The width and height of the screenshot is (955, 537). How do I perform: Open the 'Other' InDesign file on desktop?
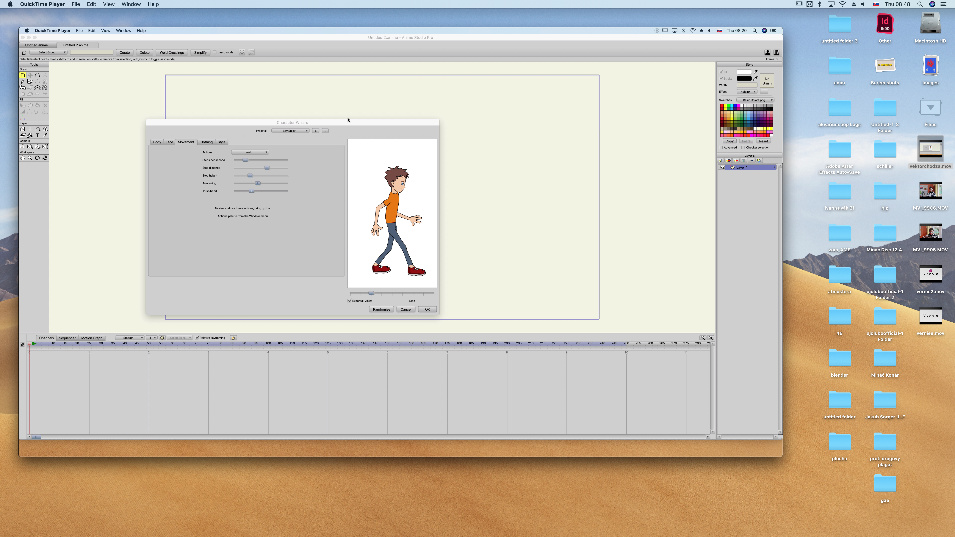pos(885,24)
